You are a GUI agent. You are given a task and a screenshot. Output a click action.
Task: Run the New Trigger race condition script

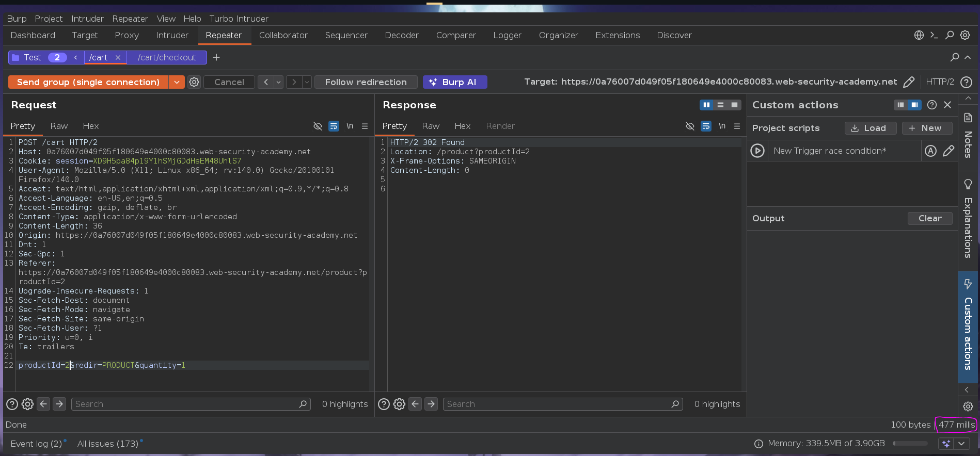[757, 151]
